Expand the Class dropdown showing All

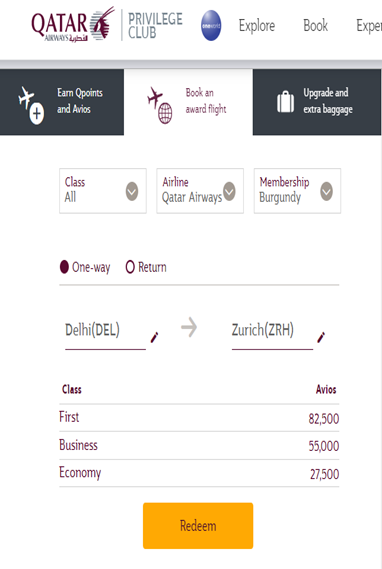[103, 191]
